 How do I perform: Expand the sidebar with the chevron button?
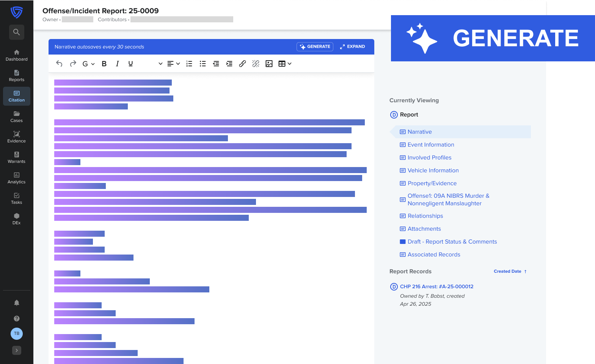coord(17,350)
